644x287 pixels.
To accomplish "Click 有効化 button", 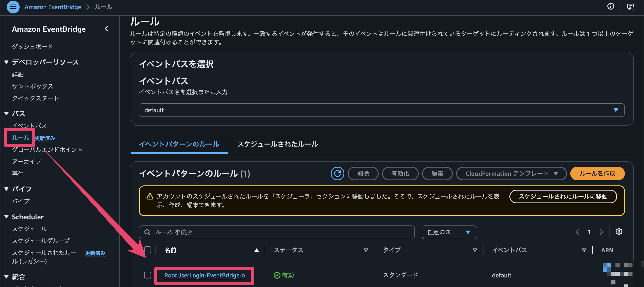I will click(x=400, y=174).
